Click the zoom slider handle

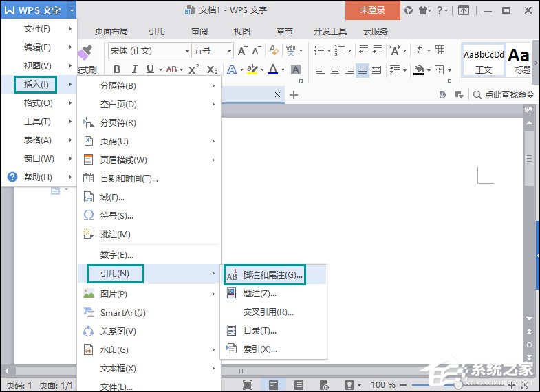458,384
